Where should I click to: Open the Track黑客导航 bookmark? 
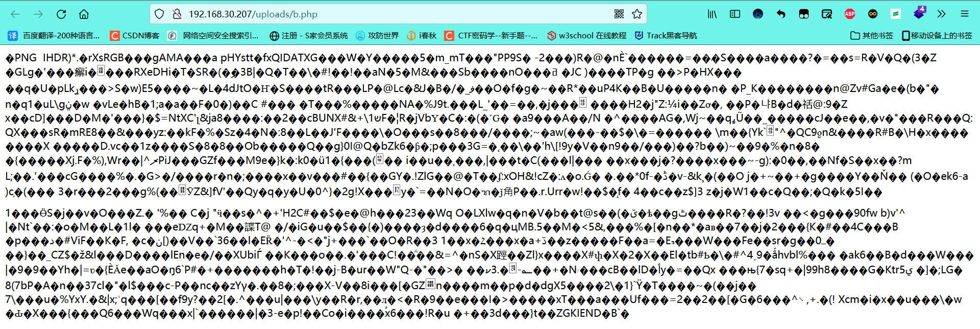coord(666,36)
